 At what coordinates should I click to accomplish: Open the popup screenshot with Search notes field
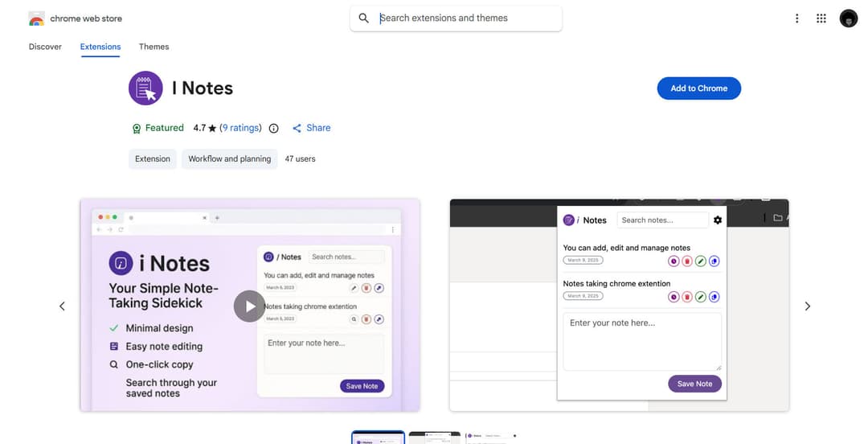tap(619, 305)
